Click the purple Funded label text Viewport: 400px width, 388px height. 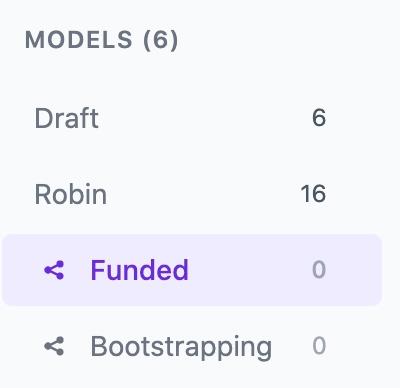coord(140,270)
